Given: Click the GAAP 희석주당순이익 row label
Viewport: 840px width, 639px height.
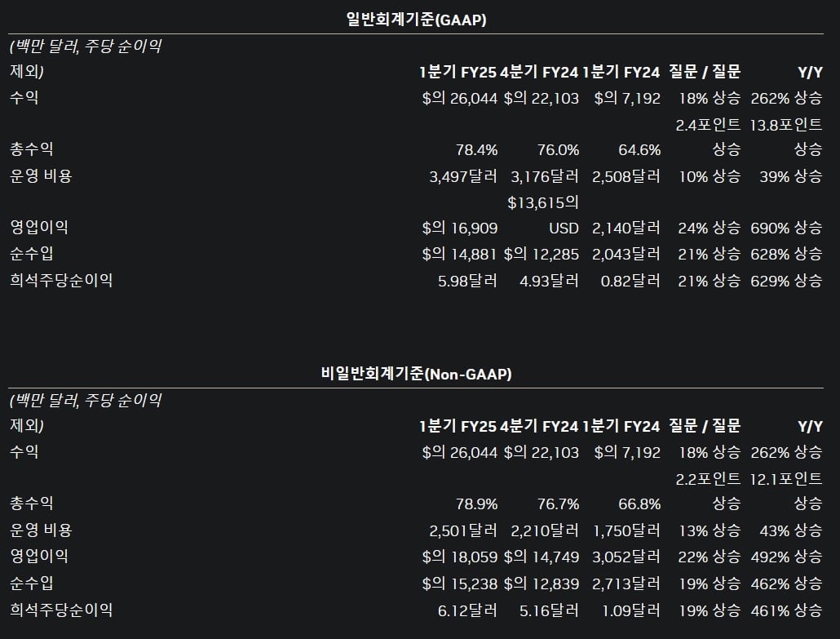Looking at the screenshot, I should click(61, 280).
